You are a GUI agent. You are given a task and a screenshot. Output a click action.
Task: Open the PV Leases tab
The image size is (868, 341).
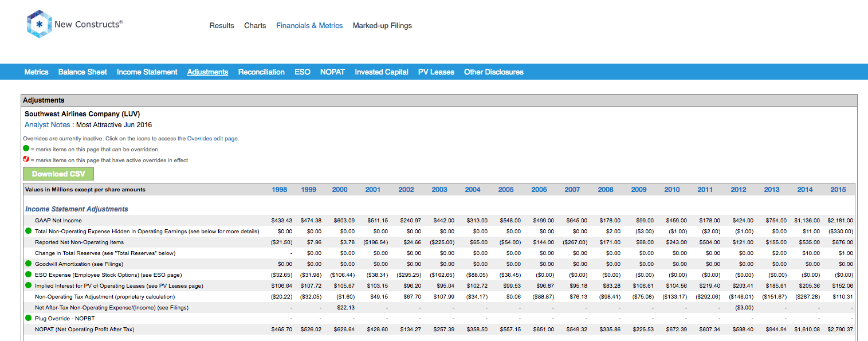tap(436, 72)
